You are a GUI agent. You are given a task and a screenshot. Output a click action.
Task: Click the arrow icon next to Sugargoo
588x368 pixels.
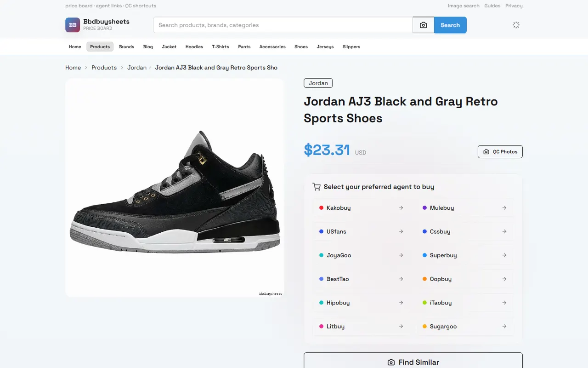point(504,327)
